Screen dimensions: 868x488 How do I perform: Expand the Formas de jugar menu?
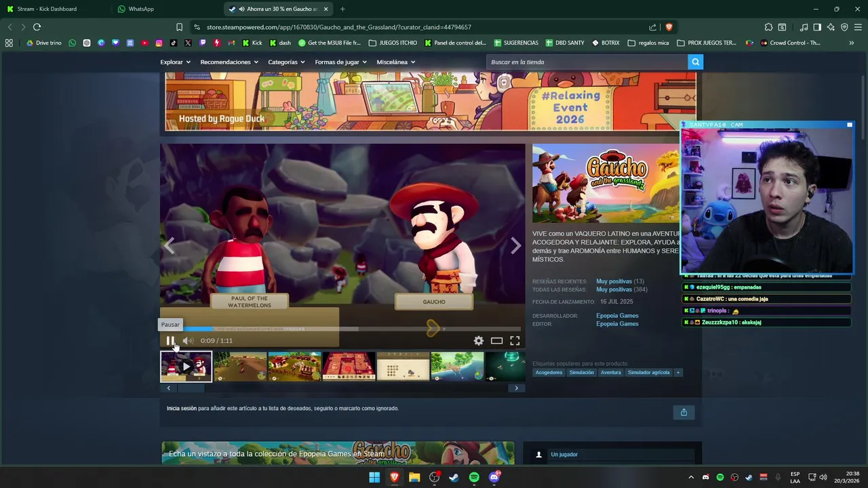coord(340,62)
